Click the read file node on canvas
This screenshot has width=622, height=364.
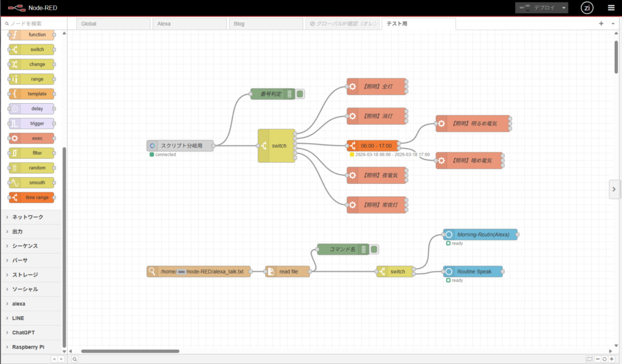[288, 272]
